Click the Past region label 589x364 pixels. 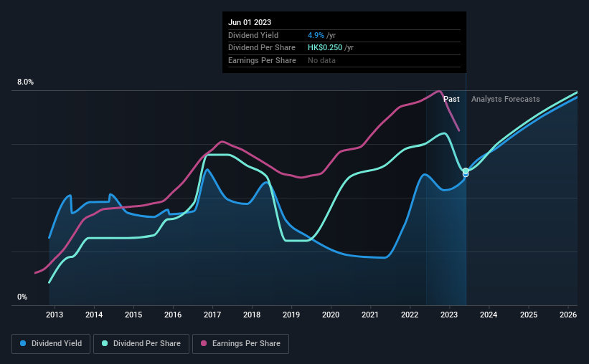451,99
